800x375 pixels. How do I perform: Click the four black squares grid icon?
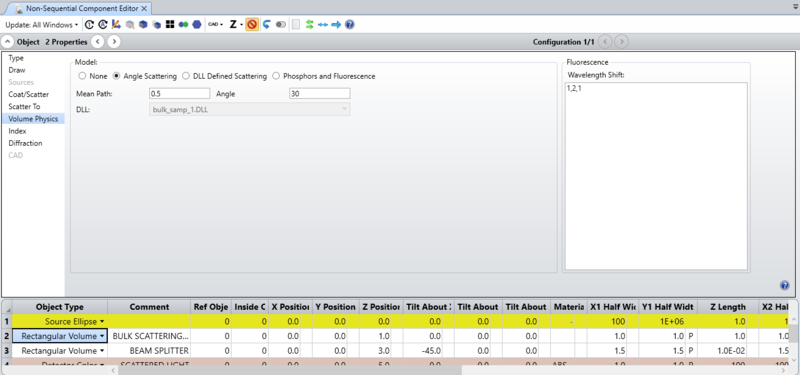coord(170,24)
